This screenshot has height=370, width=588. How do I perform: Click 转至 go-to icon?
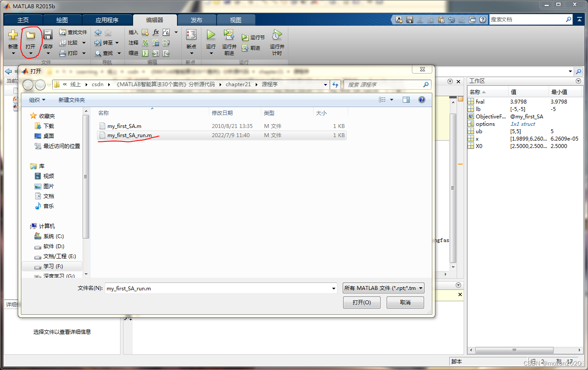pyautogui.click(x=98, y=43)
